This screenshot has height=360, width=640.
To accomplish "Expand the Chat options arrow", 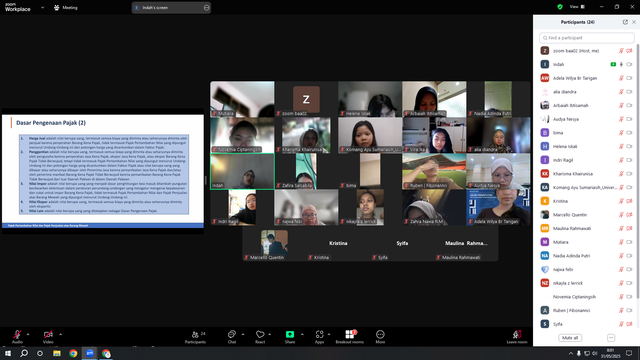I will 243,334.
